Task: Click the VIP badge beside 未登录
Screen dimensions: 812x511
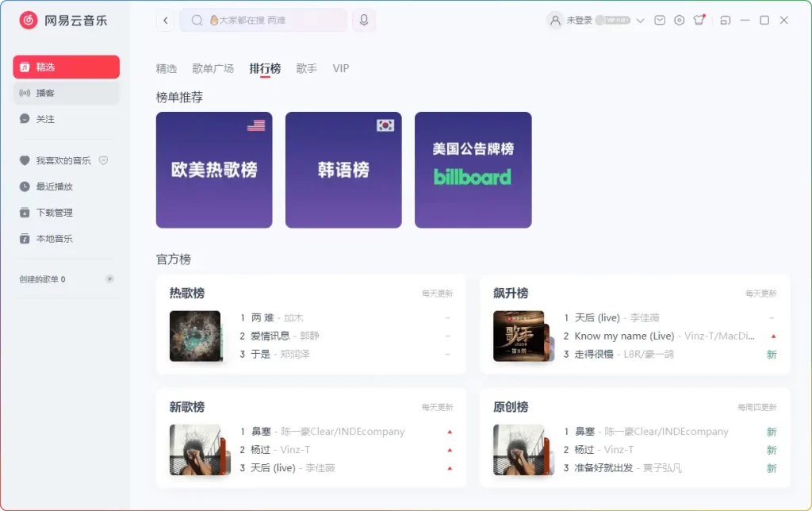Action: click(613, 20)
